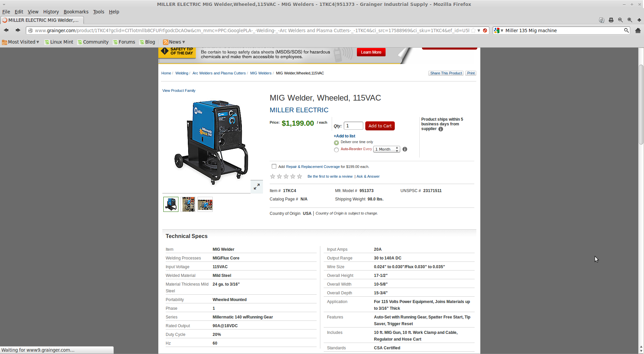
Task: Open the 1 Month reorder interval dropdown
Action: coord(386,150)
